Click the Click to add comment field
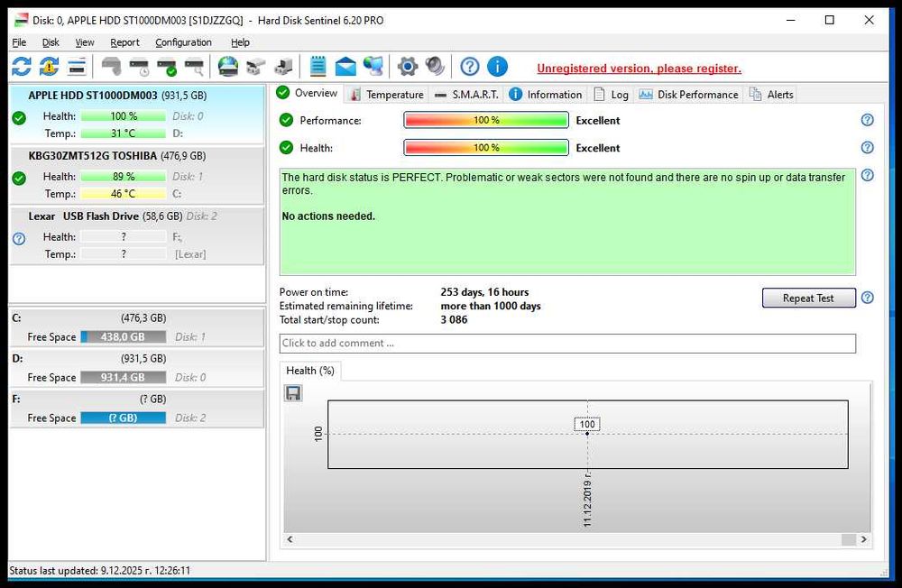The width and height of the screenshot is (902, 588). tap(567, 344)
